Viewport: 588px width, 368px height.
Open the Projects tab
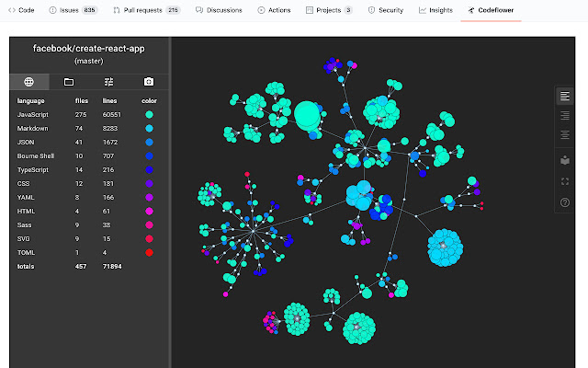pos(329,10)
